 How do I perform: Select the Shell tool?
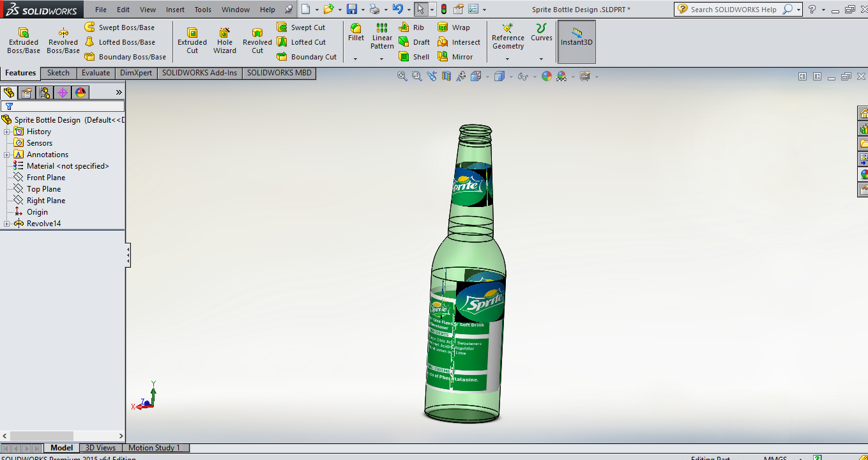414,57
